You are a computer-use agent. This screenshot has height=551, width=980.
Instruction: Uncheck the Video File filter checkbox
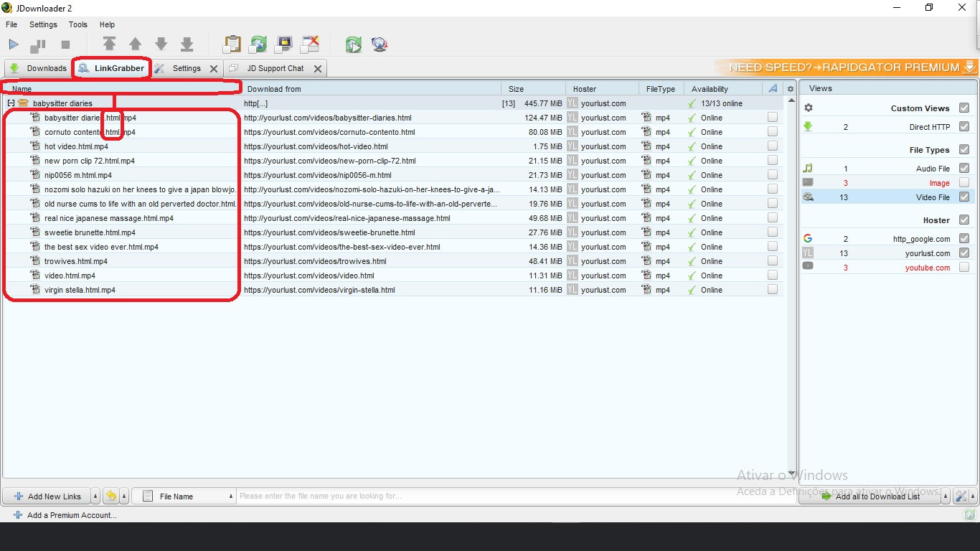pos(964,197)
